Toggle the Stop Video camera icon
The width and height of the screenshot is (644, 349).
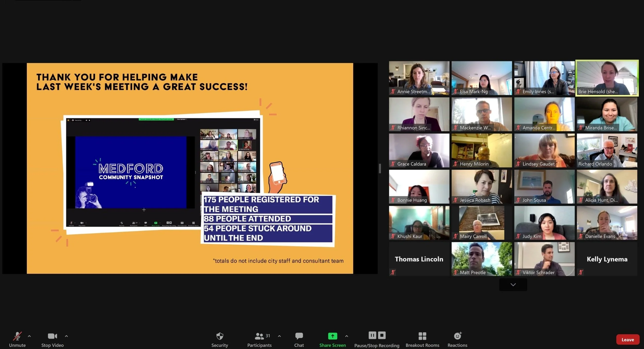[52, 336]
